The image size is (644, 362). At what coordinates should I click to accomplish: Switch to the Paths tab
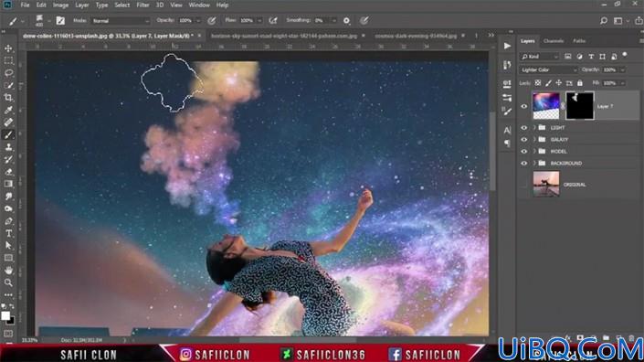579,41
